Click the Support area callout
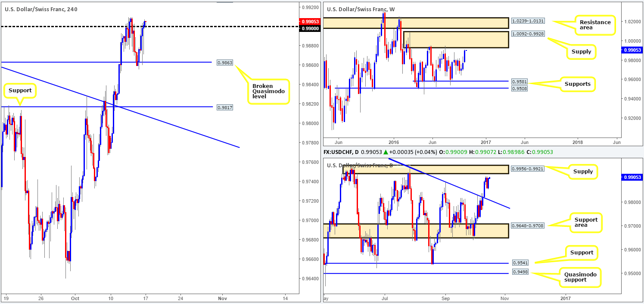This screenshot has width=644, height=304. [x=585, y=223]
